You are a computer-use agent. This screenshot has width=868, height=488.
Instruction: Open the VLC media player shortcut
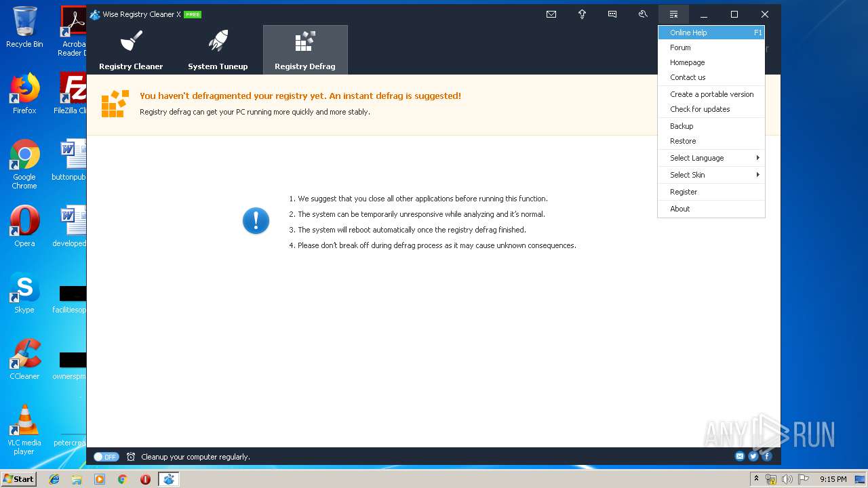(24, 430)
